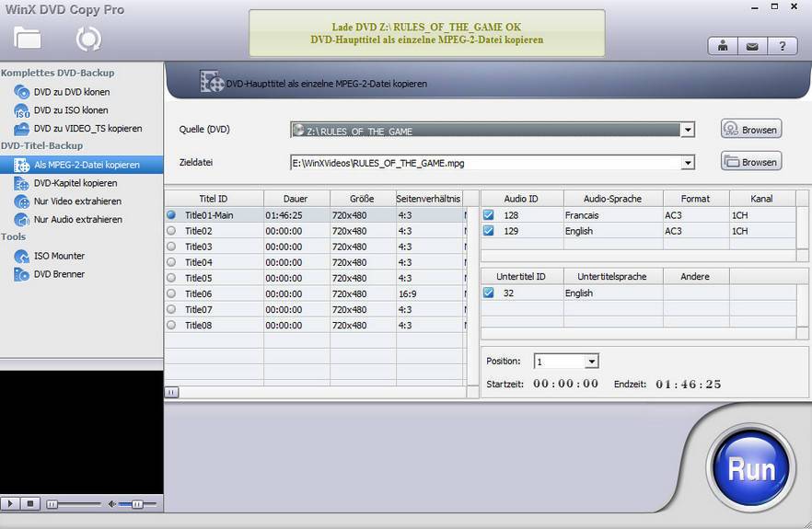The width and height of the screenshot is (812, 529).
Task: Click the DVD zu VIDEO_TS kopieren icon
Action: coord(22,129)
